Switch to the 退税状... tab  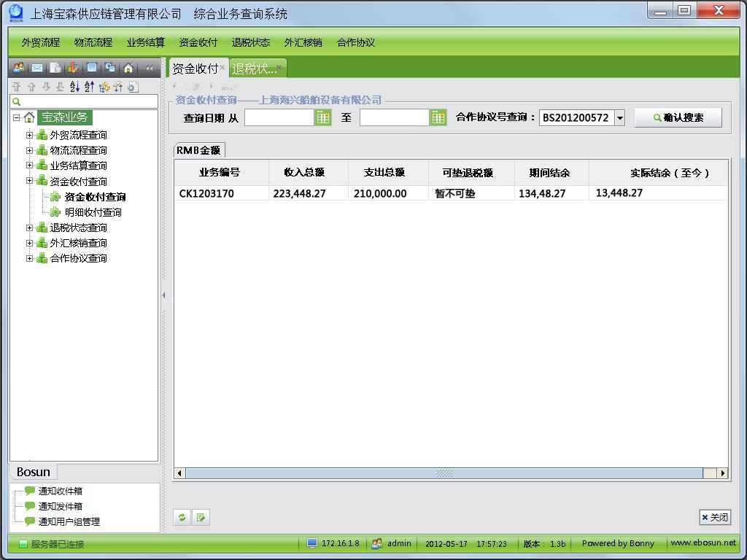[x=255, y=69]
